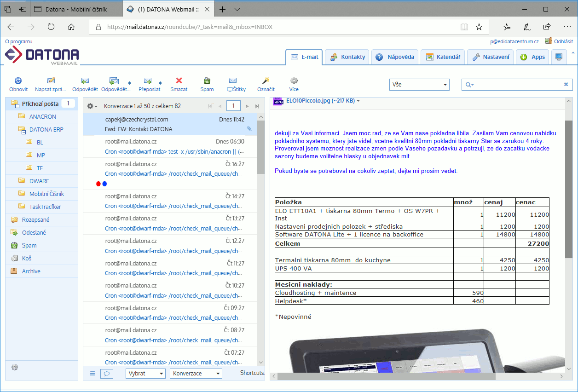Reply with the Odpovědět icon
Image resolution: width=578 pixels, height=392 pixels.
[x=85, y=81]
